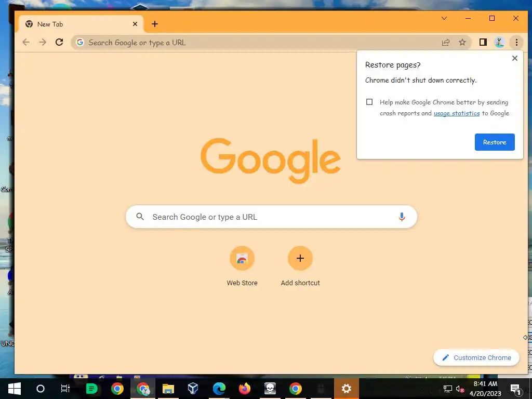Click the network icon in system tray
The image size is (532, 399).
pos(447,389)
